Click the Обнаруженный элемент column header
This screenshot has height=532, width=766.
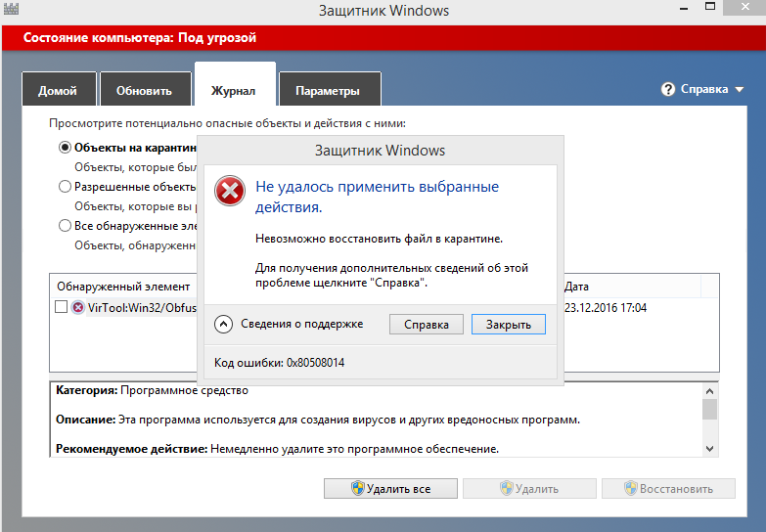[x=123, y=287]
